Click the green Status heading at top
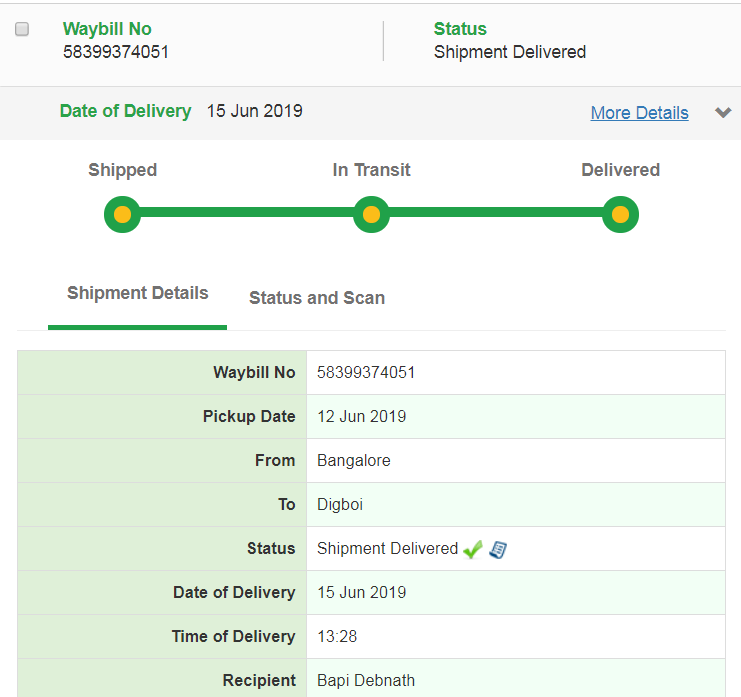Screen dimensions: 741x697 [460, 30]
